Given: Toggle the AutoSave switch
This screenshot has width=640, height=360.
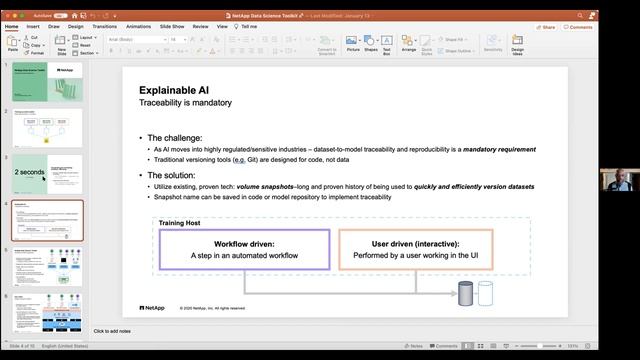Looking at the screenshot, I should coord(60,16).
